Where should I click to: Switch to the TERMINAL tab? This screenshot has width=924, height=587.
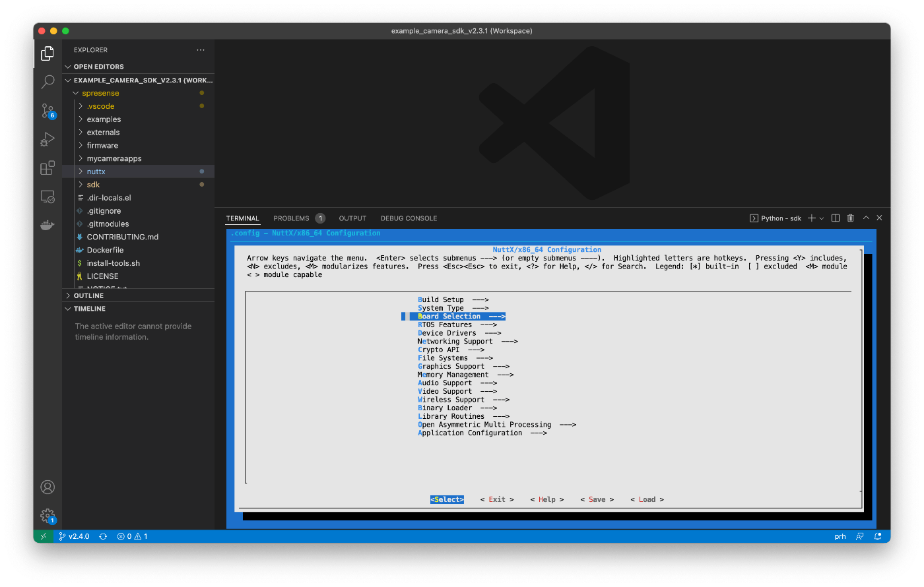click(x=242, y=218)
